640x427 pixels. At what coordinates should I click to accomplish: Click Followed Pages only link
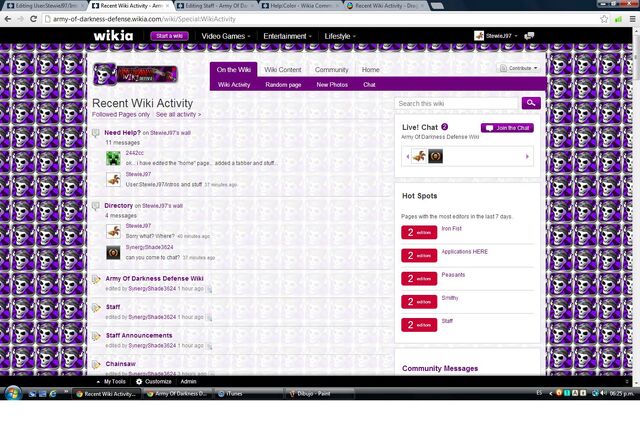pos(121,114)
